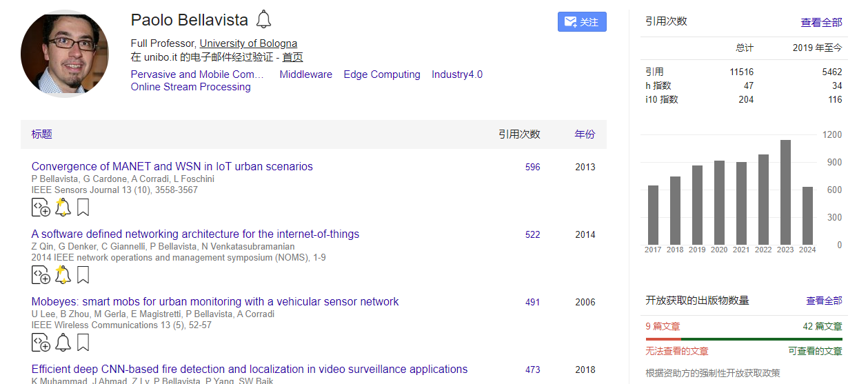Image resolution: width=868 pixels, height=384 pixels.
Task: Open the 491 citation count link
Action: 532,302
